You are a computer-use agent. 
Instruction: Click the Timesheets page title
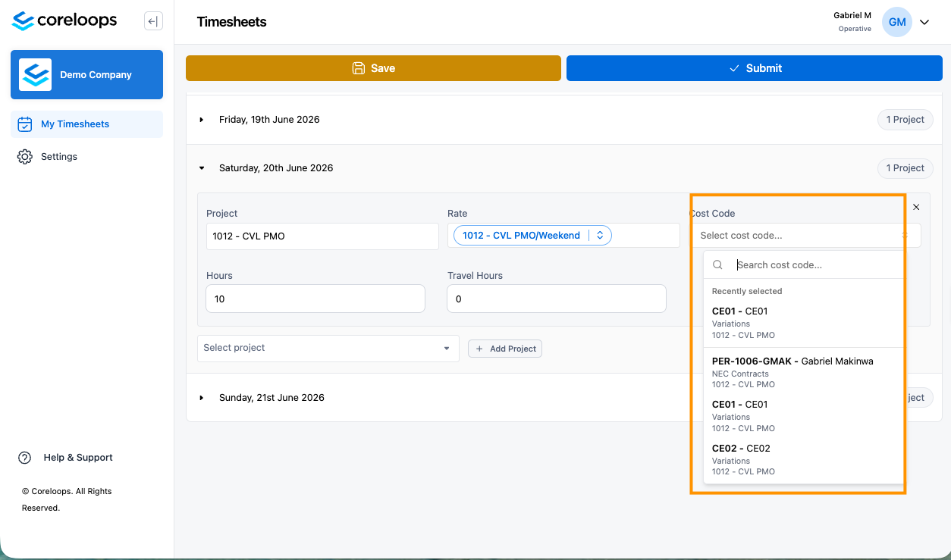pyautogui.click(x=231, y=22)
